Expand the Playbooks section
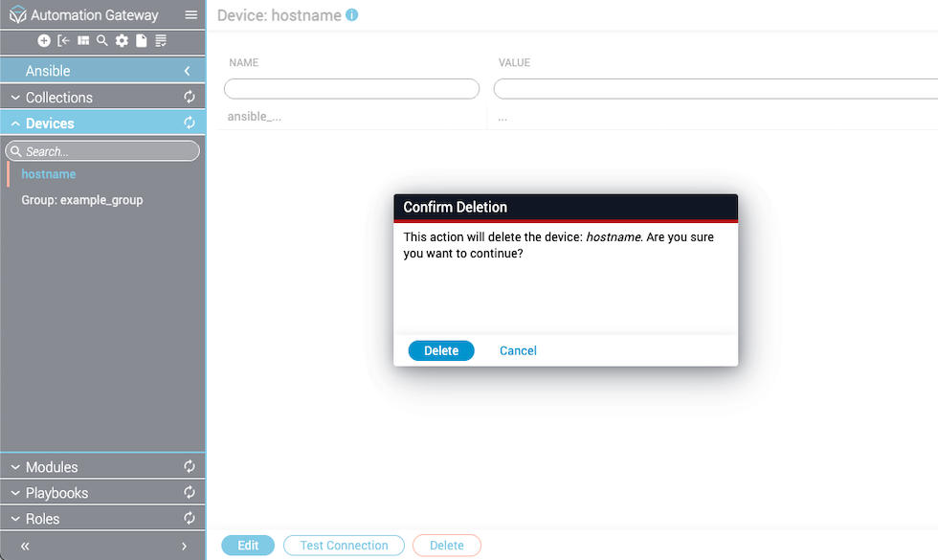Viewport: 938px width, 560px height. pos(15,493)
